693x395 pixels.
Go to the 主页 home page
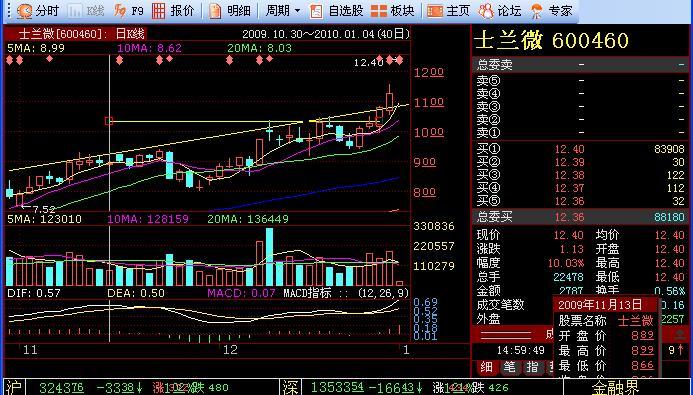(x=448, y=11)
